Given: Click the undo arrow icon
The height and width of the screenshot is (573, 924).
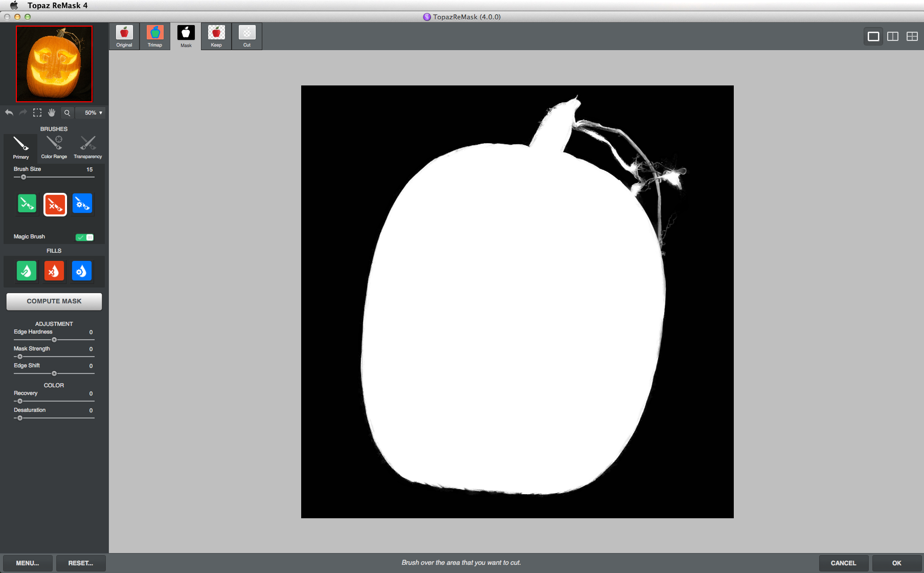Looking at the screenshot, I should tap(9, 113).
